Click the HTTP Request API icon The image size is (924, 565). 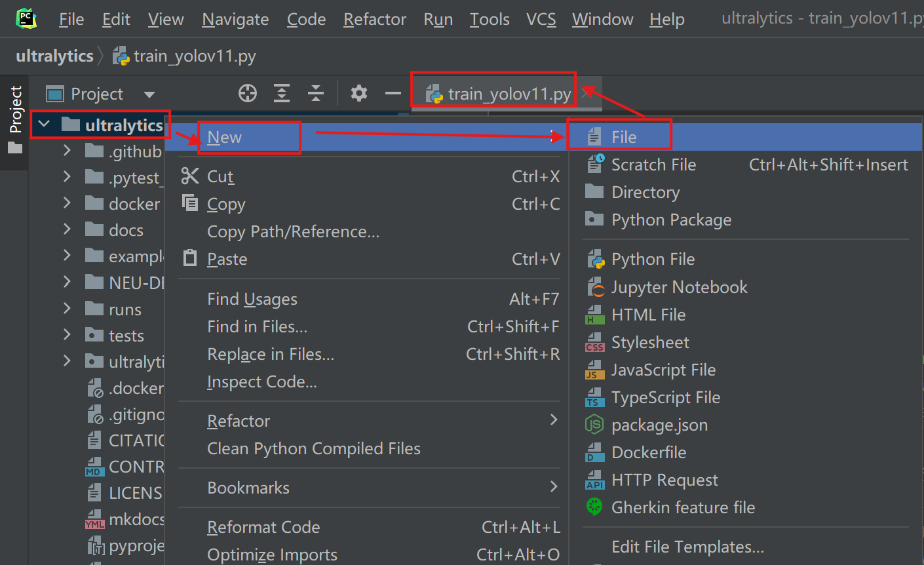(x=595, y=480)
